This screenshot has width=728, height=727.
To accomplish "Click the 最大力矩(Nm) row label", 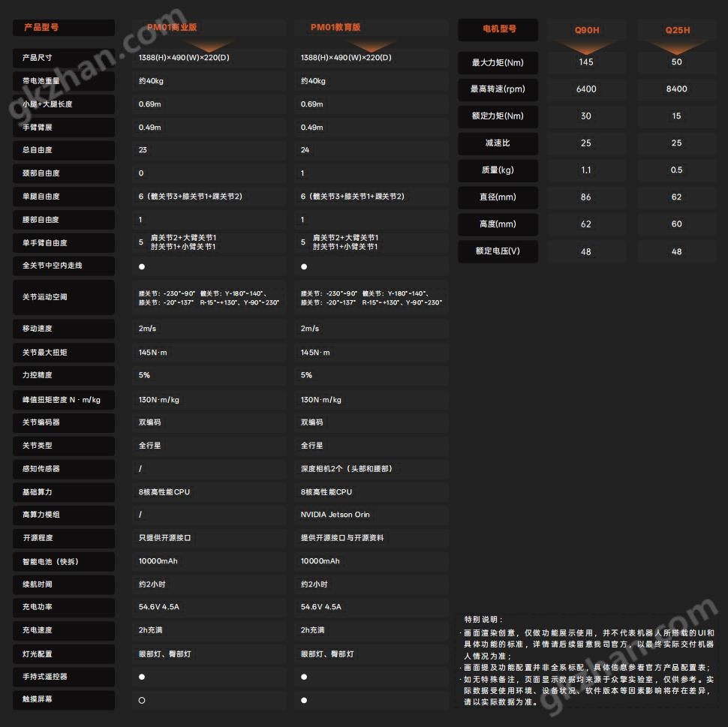I will point(498,62).
